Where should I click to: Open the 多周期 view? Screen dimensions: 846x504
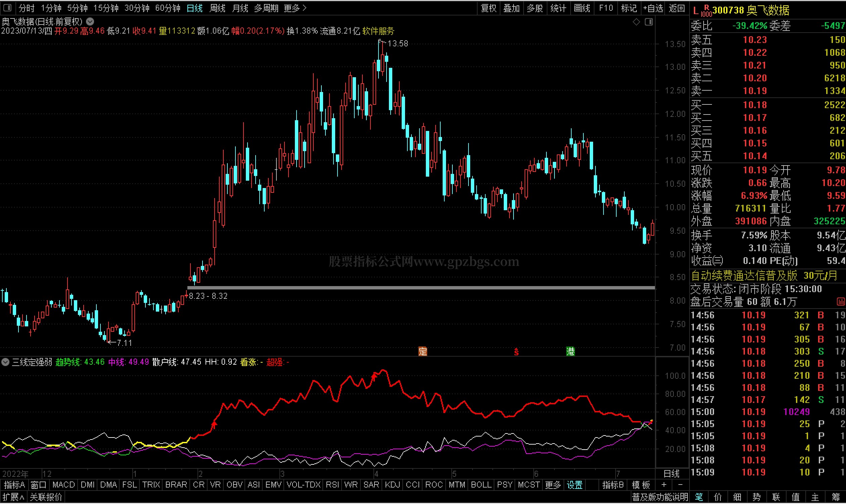[x=266, y=8]
